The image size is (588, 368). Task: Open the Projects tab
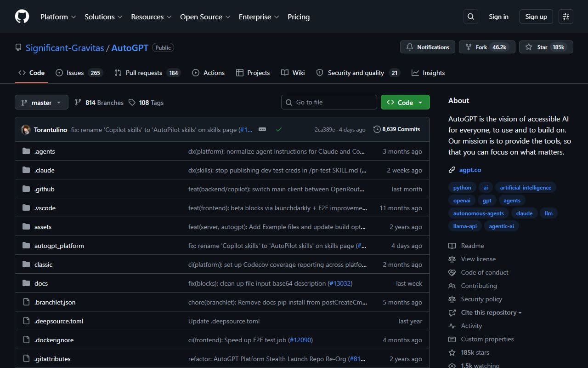(x=253, y=73)
